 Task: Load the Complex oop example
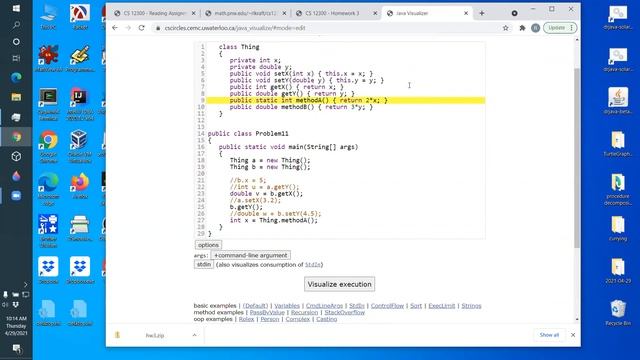[298, 319]
